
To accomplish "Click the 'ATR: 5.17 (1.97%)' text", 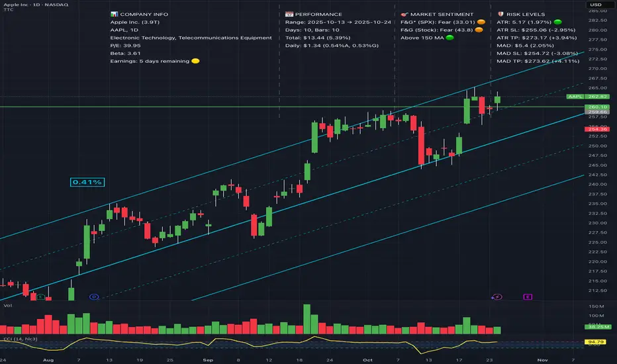I will pyautogui.click(x=524, y=22).
